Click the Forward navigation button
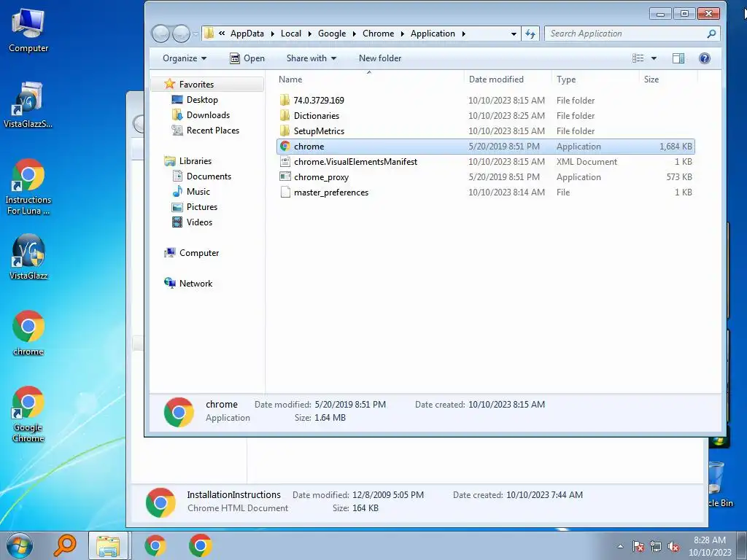Screen dimensions: 747x560 181,34
